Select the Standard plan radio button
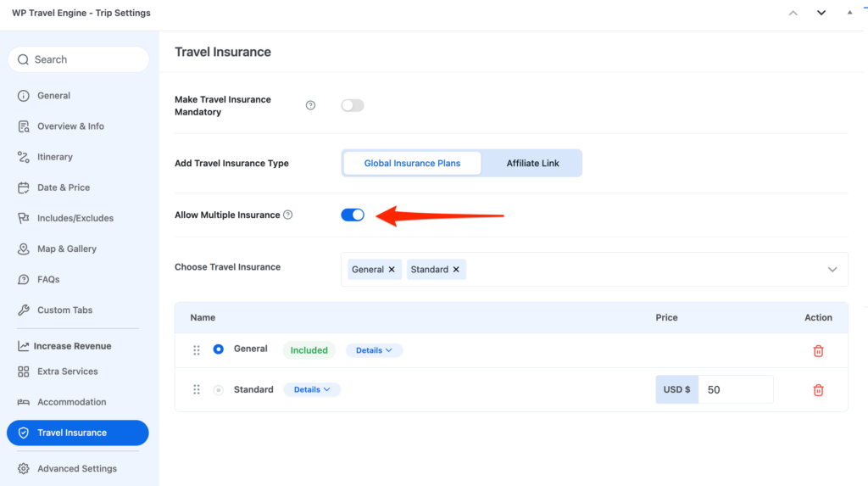 pyautogui.click(x=219, y=390)
